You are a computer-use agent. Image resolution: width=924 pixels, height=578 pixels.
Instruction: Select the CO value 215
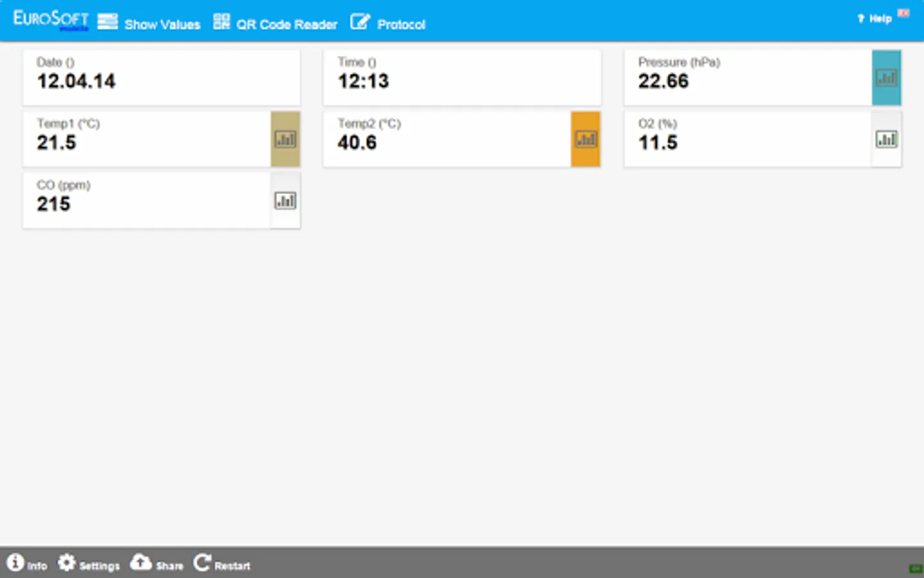click(53, 204)
